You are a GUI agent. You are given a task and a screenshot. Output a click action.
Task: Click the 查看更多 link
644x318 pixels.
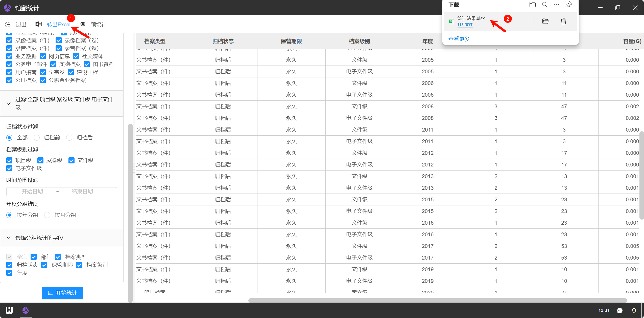pos(459,39)
